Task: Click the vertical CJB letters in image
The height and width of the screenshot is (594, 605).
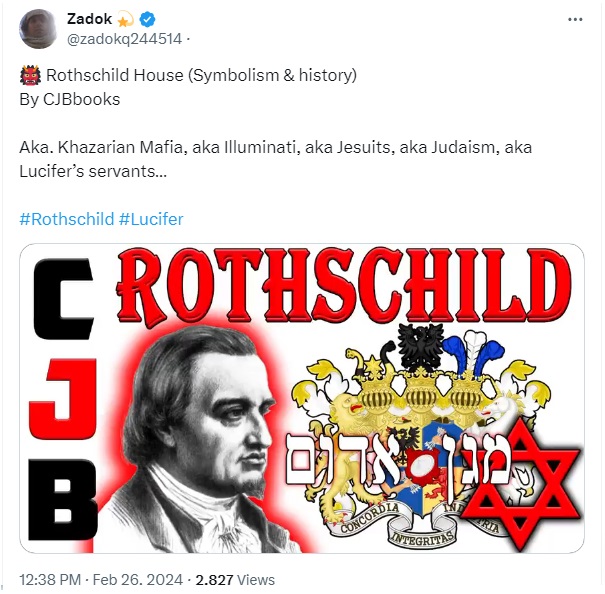Action: tap(64, 399)
